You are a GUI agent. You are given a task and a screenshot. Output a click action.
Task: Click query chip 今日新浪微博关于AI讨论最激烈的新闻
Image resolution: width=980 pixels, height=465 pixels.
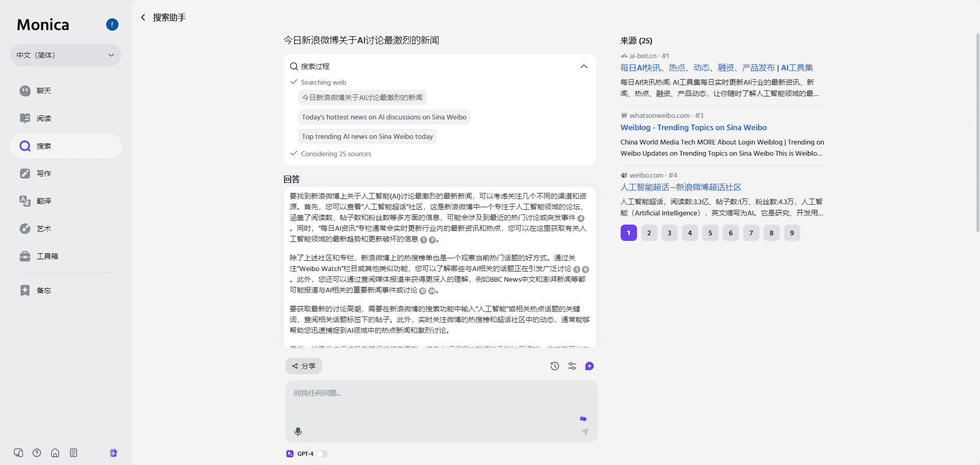[x=362, y=97]
